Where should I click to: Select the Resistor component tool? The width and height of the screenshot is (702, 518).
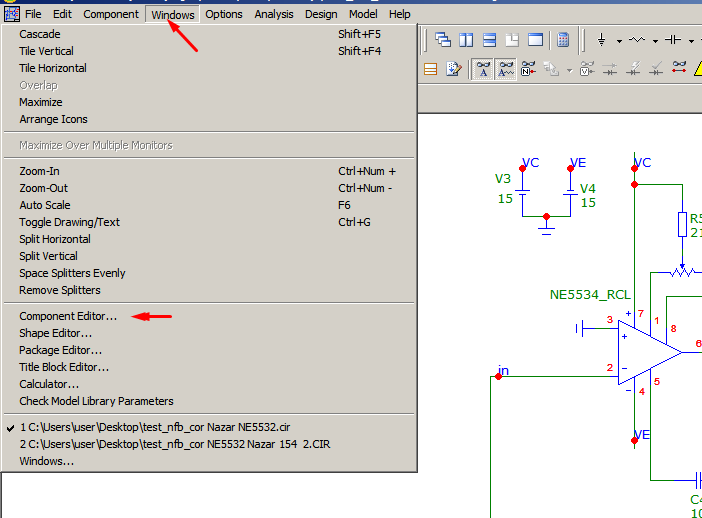(x=637, y=40)
